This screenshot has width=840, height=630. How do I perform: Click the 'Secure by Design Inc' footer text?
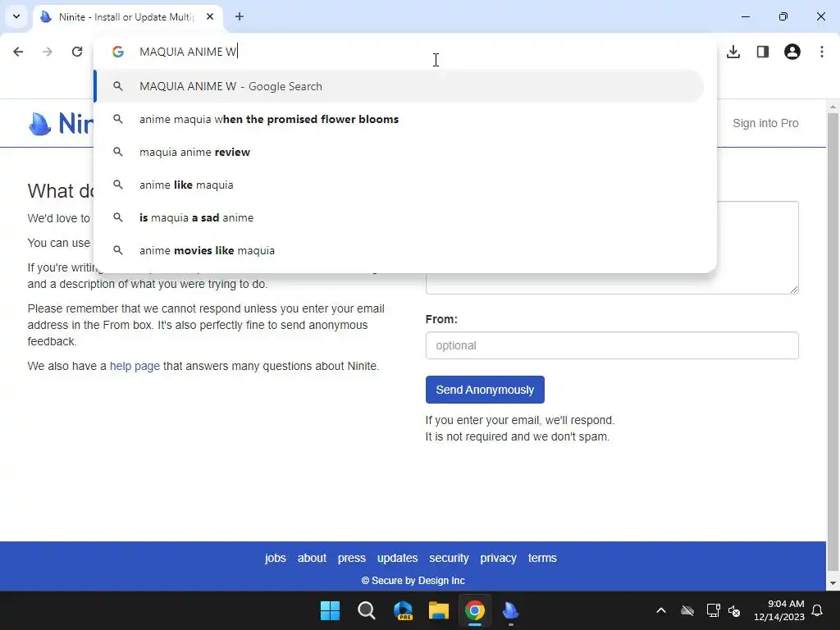point(413,580)
